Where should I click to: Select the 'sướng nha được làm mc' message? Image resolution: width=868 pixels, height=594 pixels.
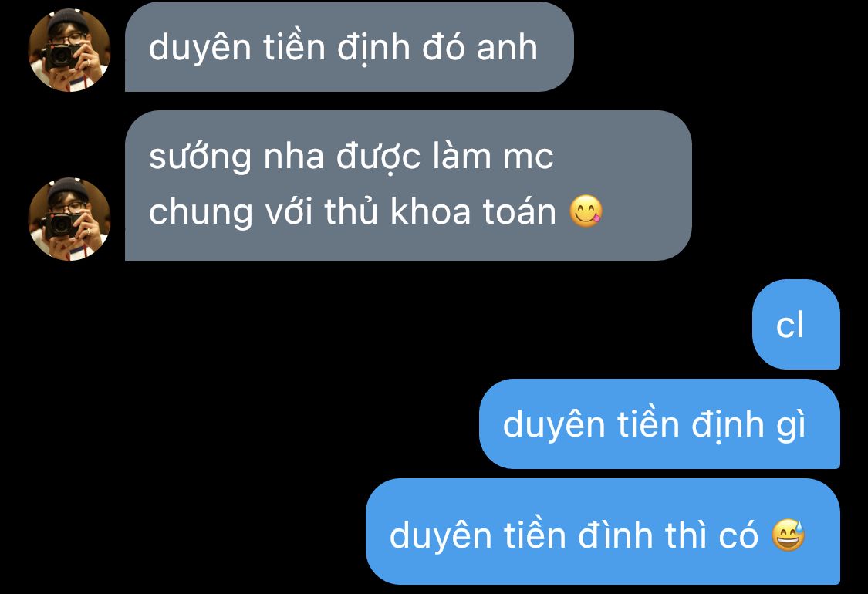pyautogui.click(x=408, y=185)
